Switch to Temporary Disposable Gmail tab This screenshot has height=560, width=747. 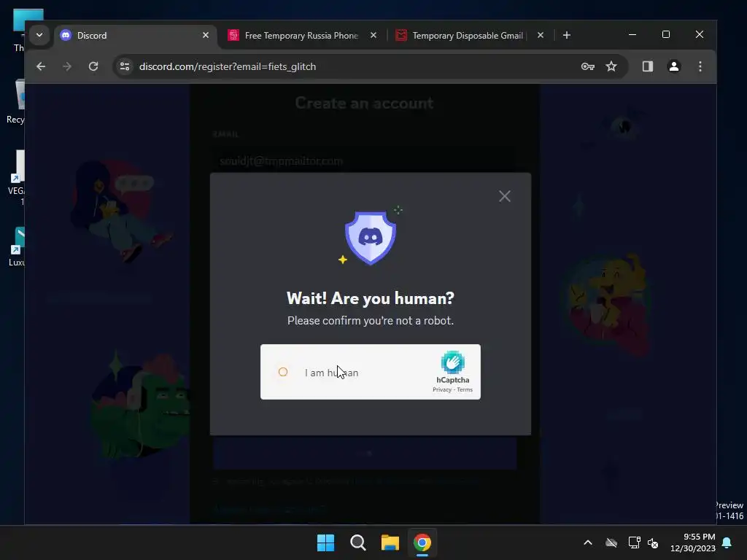point(468,35)
